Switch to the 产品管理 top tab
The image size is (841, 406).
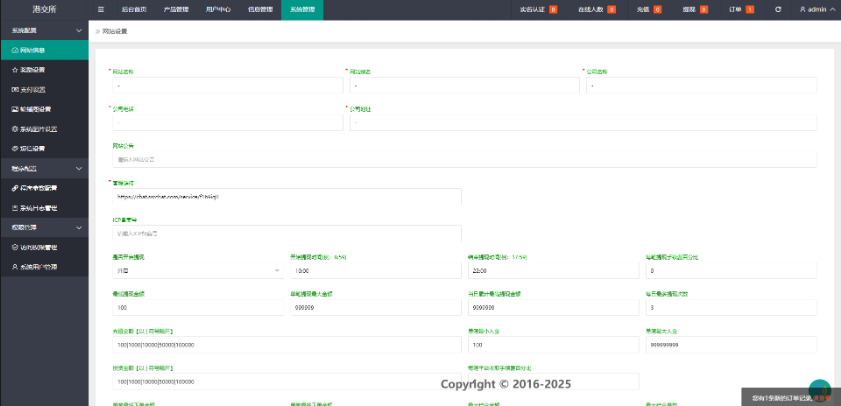pyautogui.click(x=176, y=10)
